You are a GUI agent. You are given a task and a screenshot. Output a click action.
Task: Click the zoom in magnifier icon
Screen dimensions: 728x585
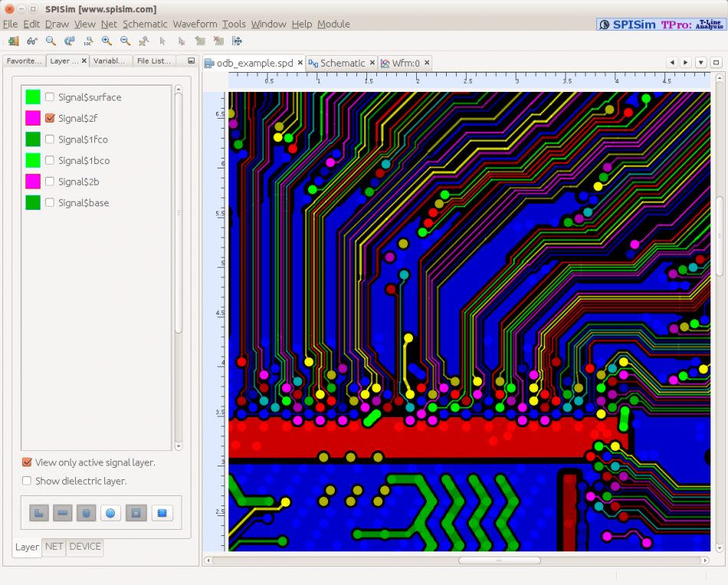[x=107, y=41]
